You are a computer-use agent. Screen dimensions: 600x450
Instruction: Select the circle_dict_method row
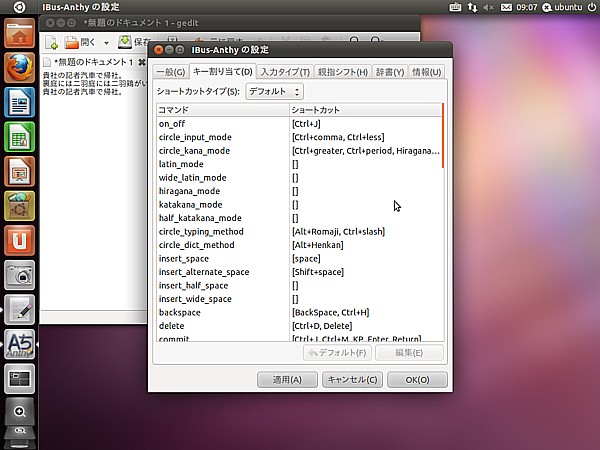(299, 245)
